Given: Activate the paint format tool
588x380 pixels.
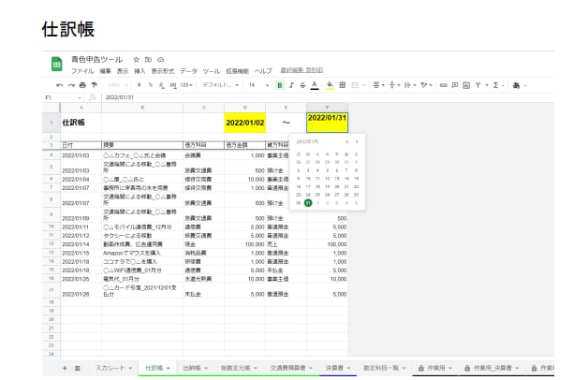Looking at the screenshot, I should point(95,85).
